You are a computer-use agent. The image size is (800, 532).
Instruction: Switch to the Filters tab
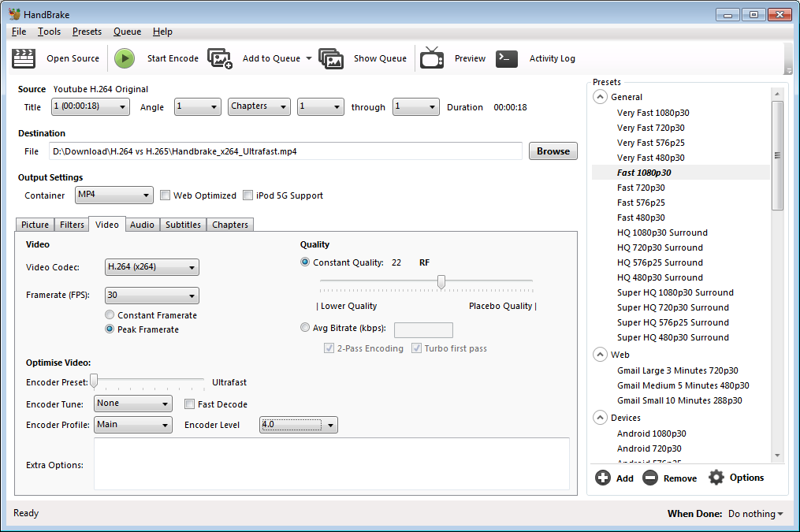(72, 225)
